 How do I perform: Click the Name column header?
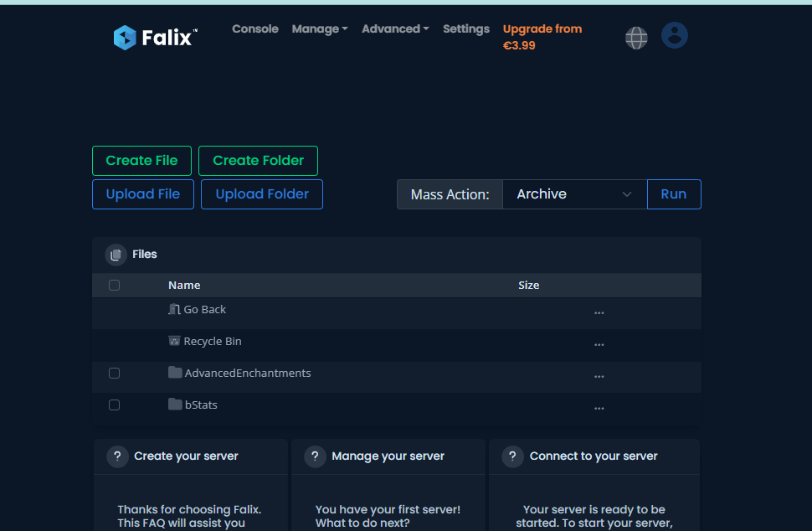pos(184,286)
